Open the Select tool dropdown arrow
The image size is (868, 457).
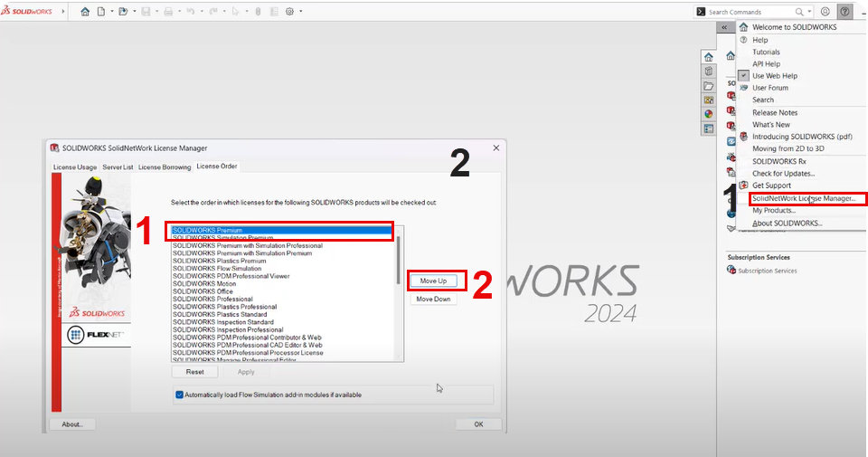(247, 12)
